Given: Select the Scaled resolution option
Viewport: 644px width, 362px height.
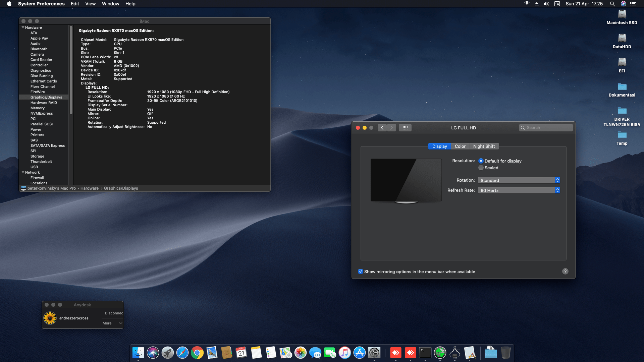Looking at the screenshot, I should point(481,168).
